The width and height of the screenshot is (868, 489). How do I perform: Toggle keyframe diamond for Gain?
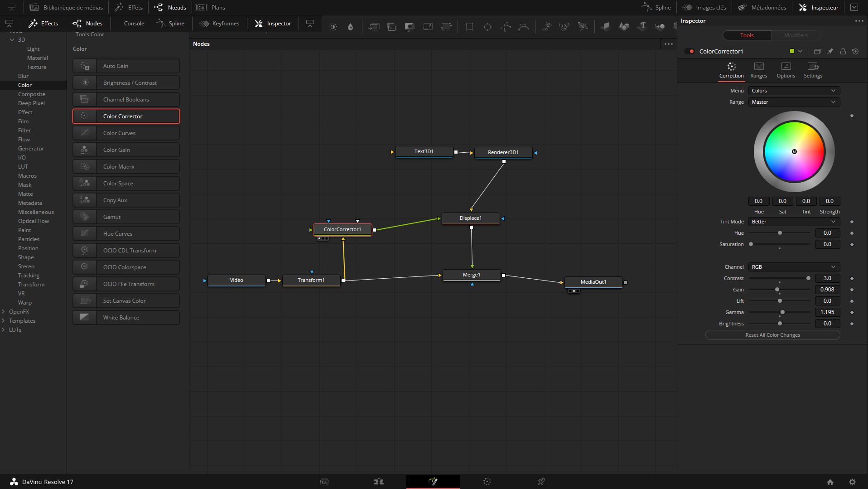pyautogui.click(x=852, y=290)
